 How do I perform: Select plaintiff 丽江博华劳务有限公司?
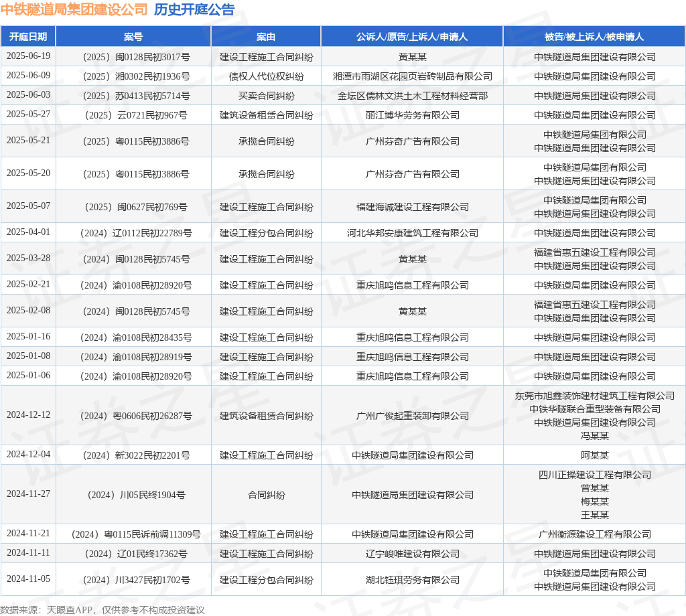pos(413,115)
